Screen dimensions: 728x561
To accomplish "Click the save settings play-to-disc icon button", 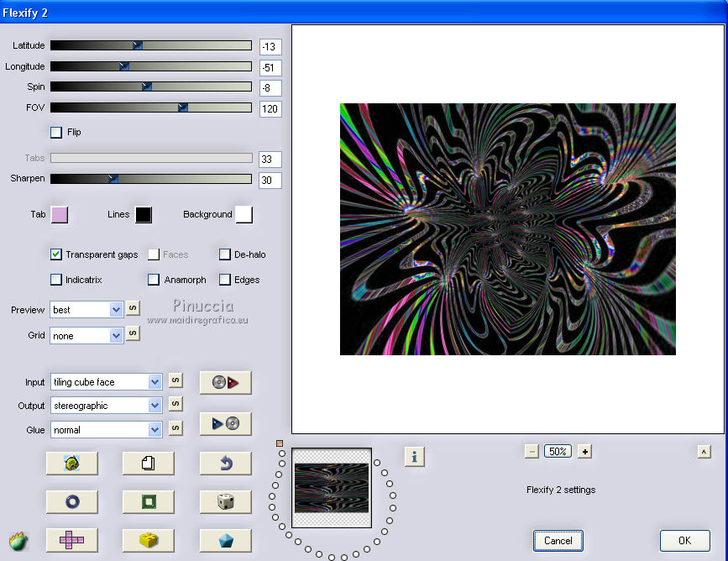I will [x=226, y=423].
